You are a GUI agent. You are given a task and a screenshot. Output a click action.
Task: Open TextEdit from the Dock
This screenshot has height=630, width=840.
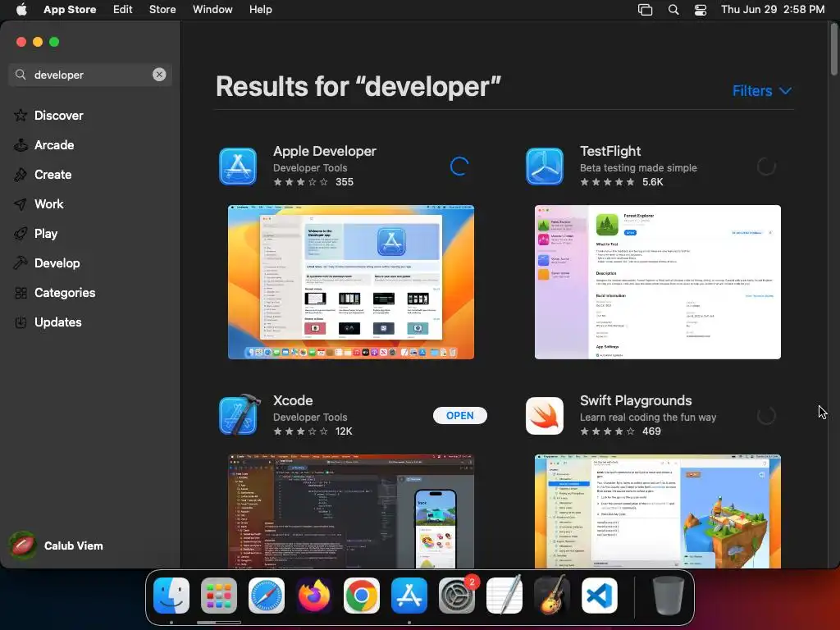[x=504, y=596]
